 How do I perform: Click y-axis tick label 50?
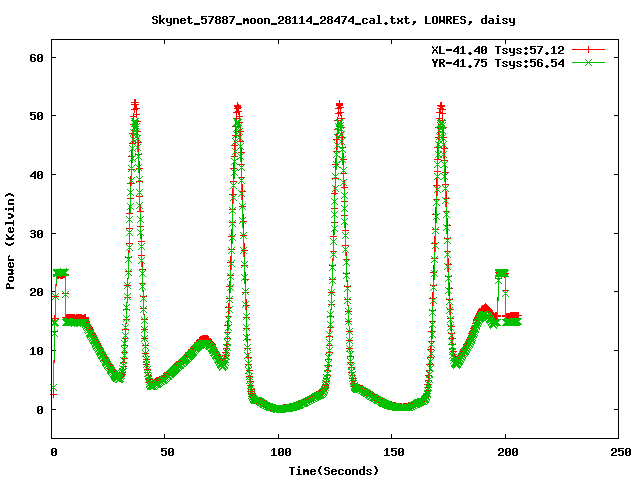pos(36,116)
